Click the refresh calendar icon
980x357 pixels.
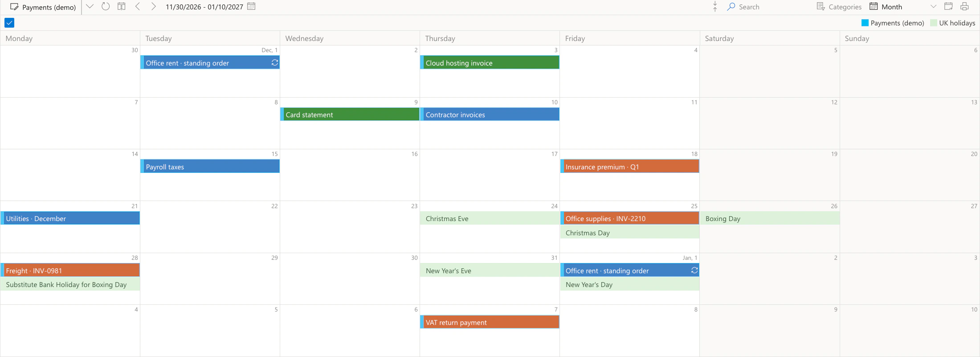(x=106, y=7)
